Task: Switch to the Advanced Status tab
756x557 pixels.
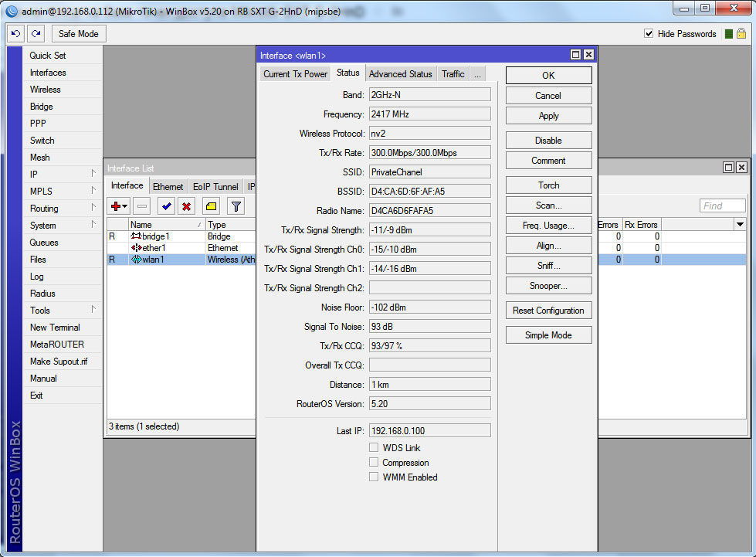Action: pyautogui.click(x=400, y=74)
